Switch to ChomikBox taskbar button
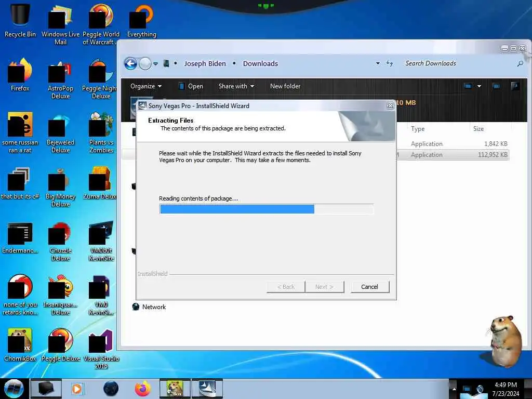This screenshot has height=399, width=532. 175,389
